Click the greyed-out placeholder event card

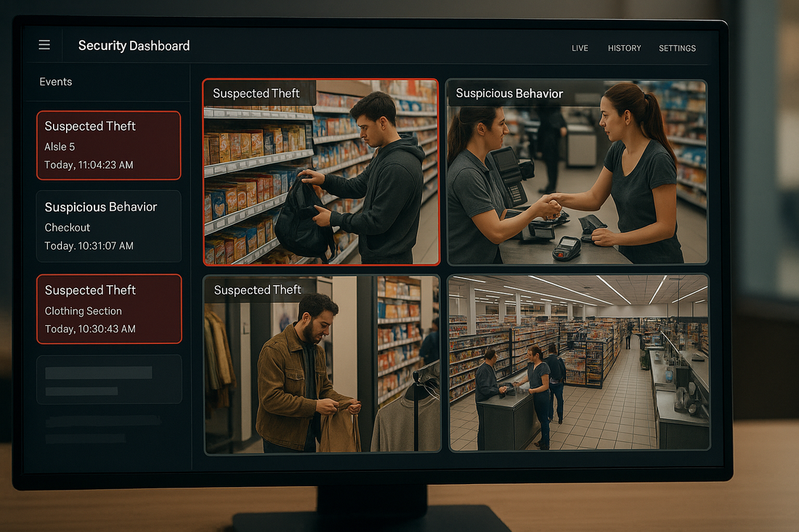click(108, 379)
